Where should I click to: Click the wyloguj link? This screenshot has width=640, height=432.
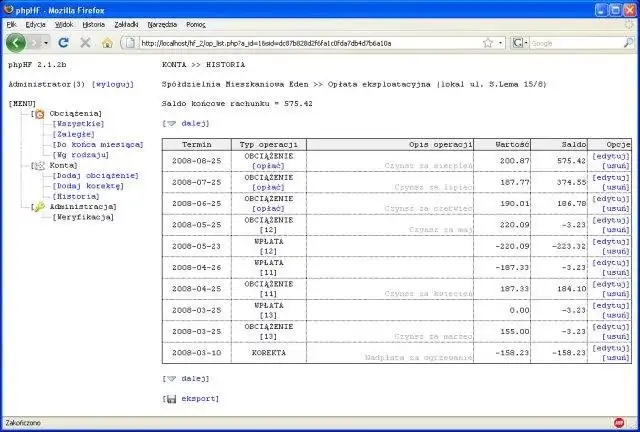113,85
